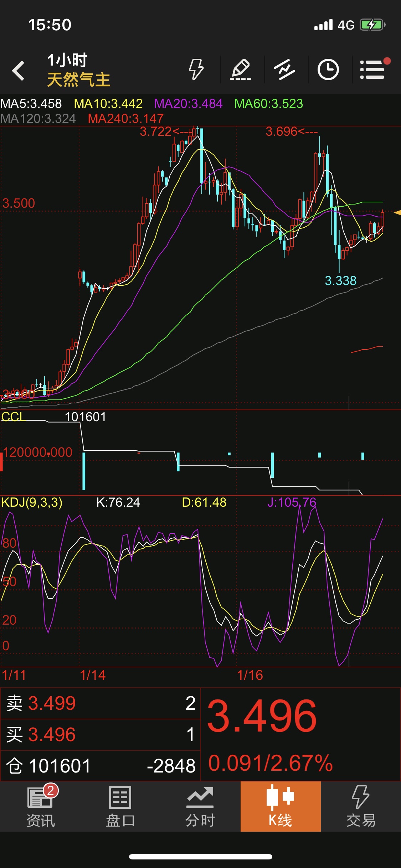Open the 交易 trade tab

tap(361, 807)
